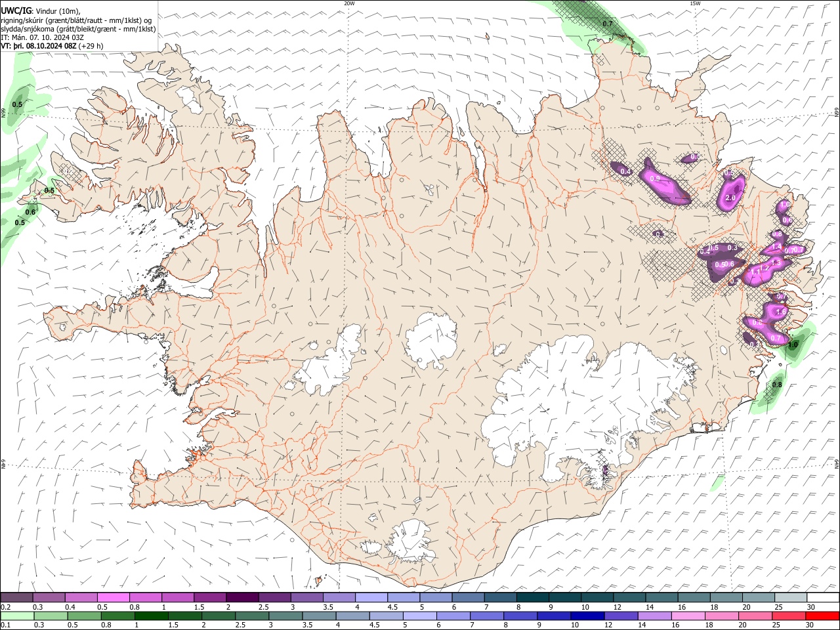Click the bright red legend swatch

click(x=823, y=616)
